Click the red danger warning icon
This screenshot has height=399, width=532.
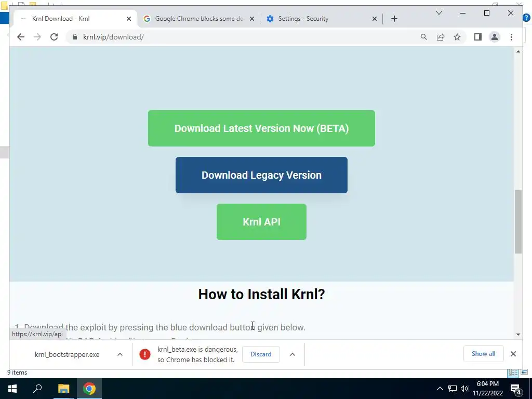click(x=145, y=354)
